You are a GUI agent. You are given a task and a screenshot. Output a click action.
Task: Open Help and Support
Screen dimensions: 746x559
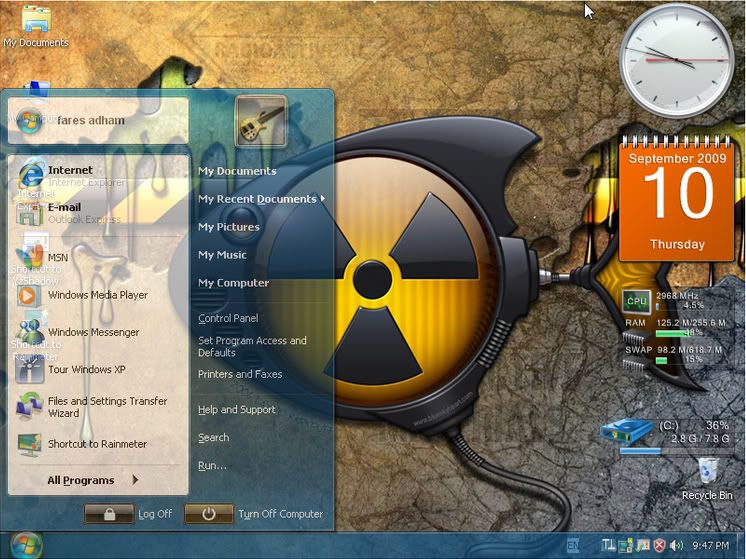(x=236, y=410)
